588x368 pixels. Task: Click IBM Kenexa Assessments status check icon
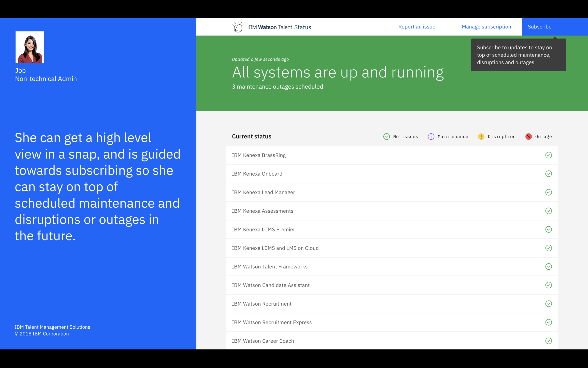(x=548, y=211)
